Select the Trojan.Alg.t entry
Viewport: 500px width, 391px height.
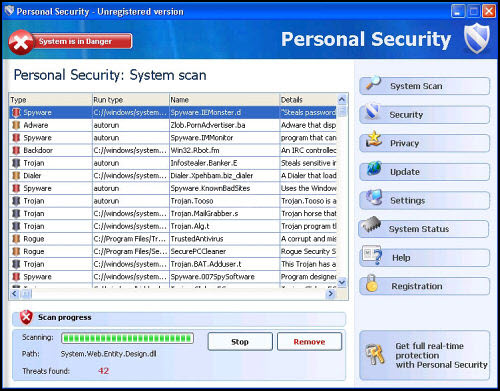[190, 226]
